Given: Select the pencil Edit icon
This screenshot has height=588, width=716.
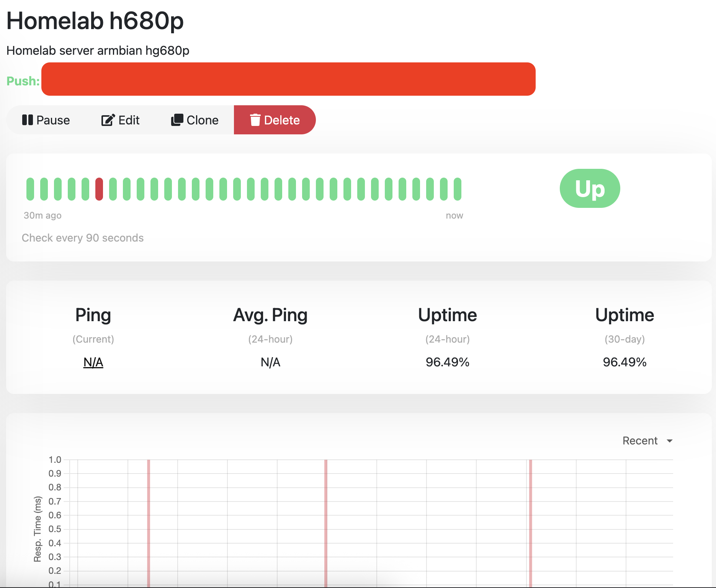Looking at the screenshot, I should tap(107, 120).
